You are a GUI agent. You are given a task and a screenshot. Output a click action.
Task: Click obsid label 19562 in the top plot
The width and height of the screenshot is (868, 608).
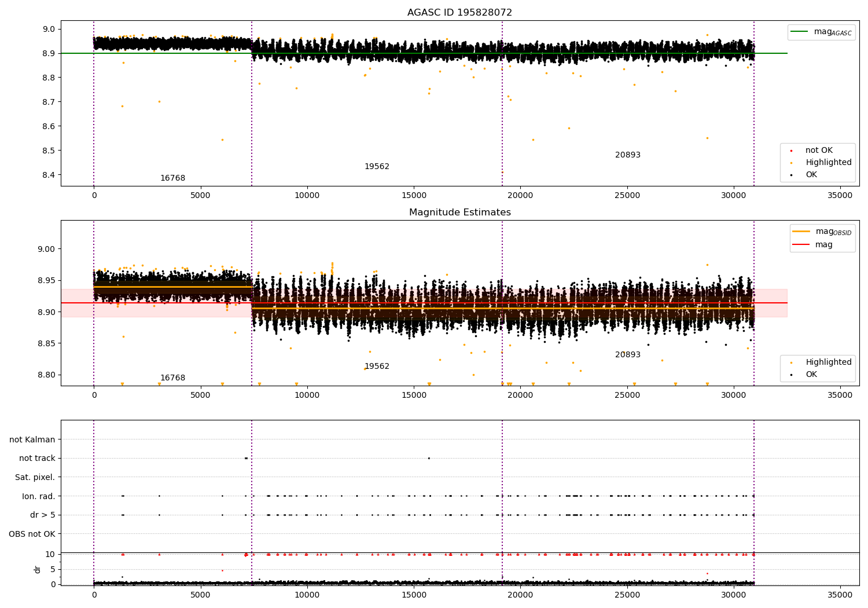377,167
